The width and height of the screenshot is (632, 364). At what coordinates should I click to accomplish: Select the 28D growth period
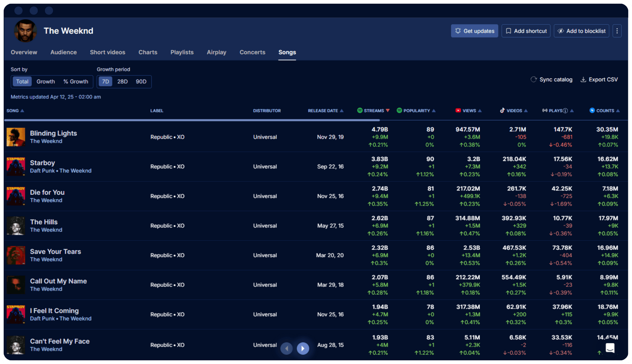click(x=122, y=81)
